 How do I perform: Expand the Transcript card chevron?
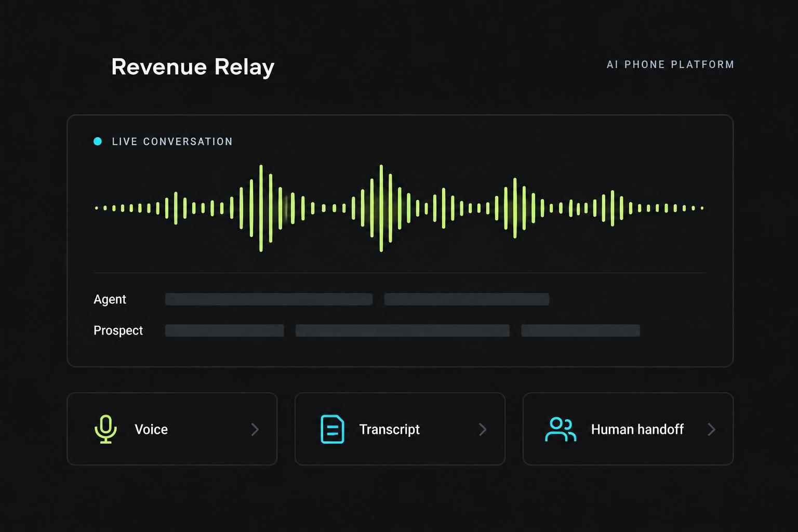coord(483,429)
